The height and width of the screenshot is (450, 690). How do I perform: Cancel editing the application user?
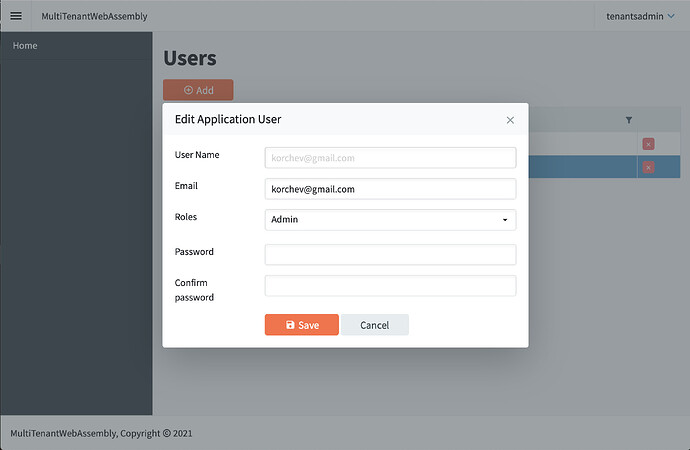point(374,325)
